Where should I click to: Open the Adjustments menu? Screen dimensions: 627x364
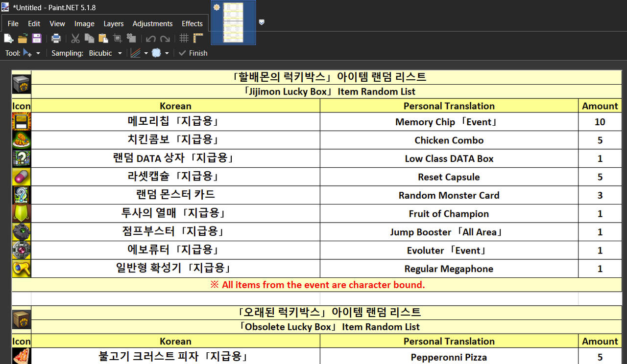[x=152, y=23]
